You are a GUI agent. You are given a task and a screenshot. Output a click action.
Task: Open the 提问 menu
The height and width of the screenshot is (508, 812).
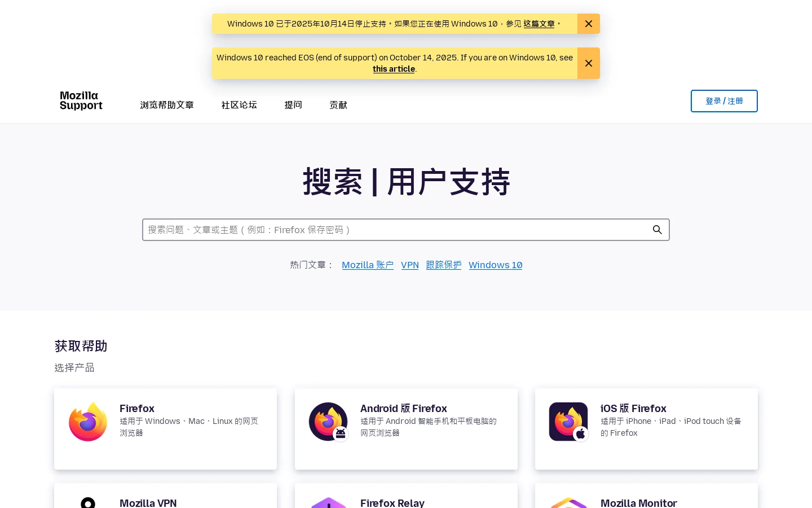[293, 105]
